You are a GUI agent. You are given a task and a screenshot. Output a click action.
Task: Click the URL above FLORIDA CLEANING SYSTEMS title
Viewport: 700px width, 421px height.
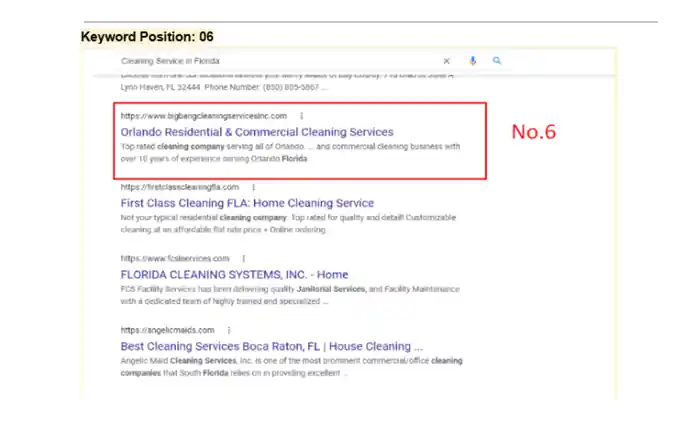(x=175, y=258)
